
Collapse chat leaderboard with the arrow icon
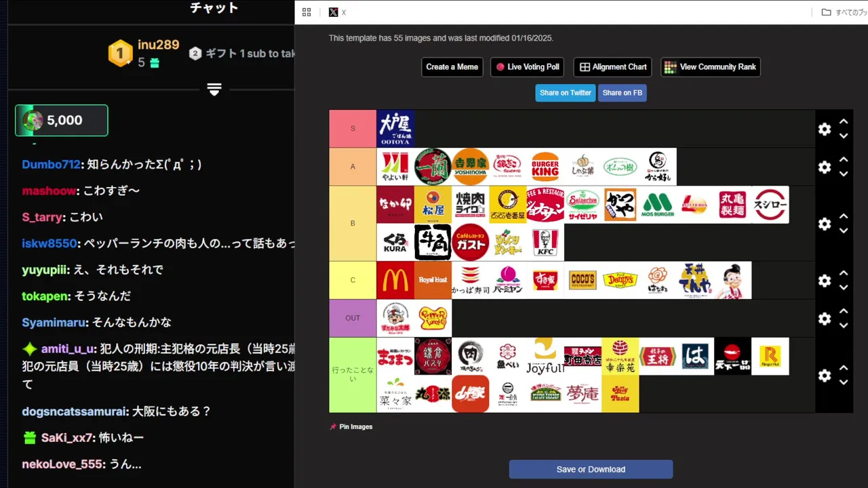214,89
